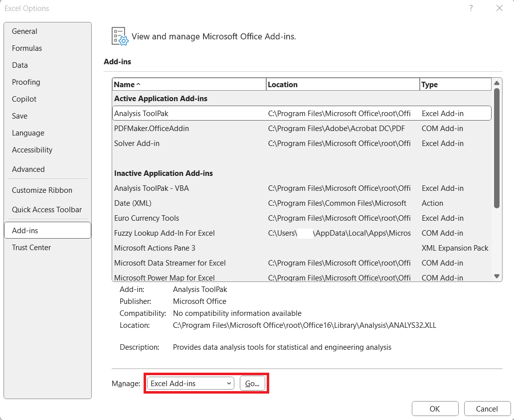Image resolution: width=514 pixels, height=420 pixels.
Task: Select Solver Add-in row
Action: (302, 143)
